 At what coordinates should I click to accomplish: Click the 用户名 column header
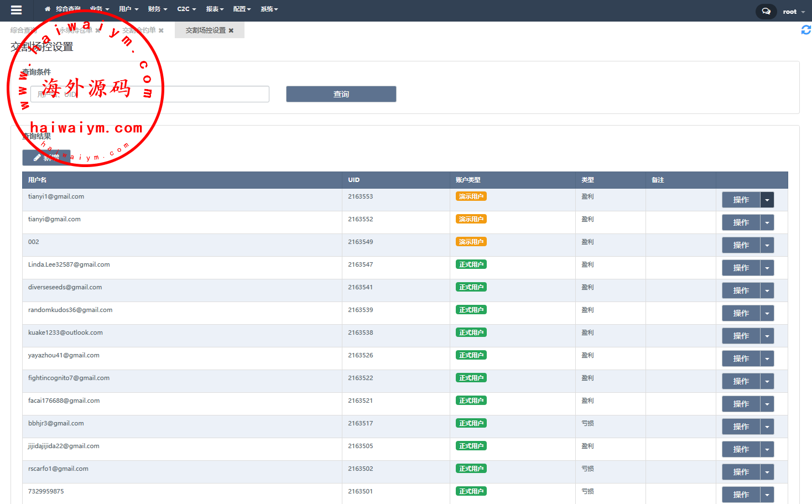click(x=38, y=180)
